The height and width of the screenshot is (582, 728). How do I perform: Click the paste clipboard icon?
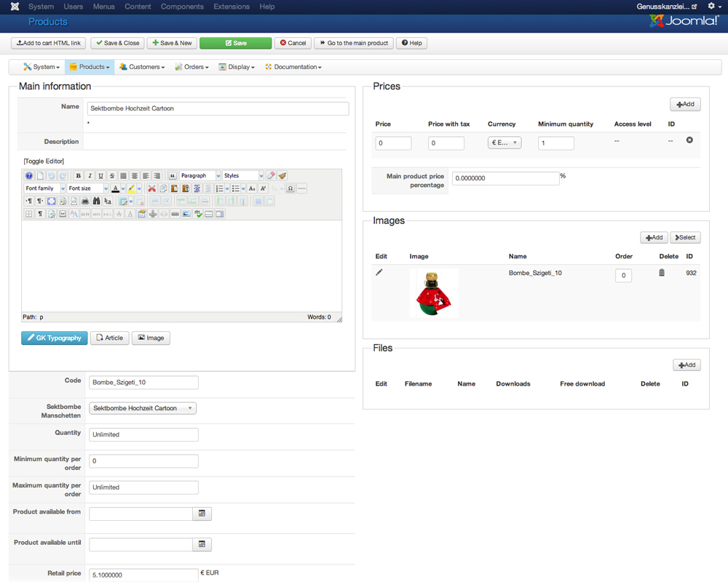175,188
